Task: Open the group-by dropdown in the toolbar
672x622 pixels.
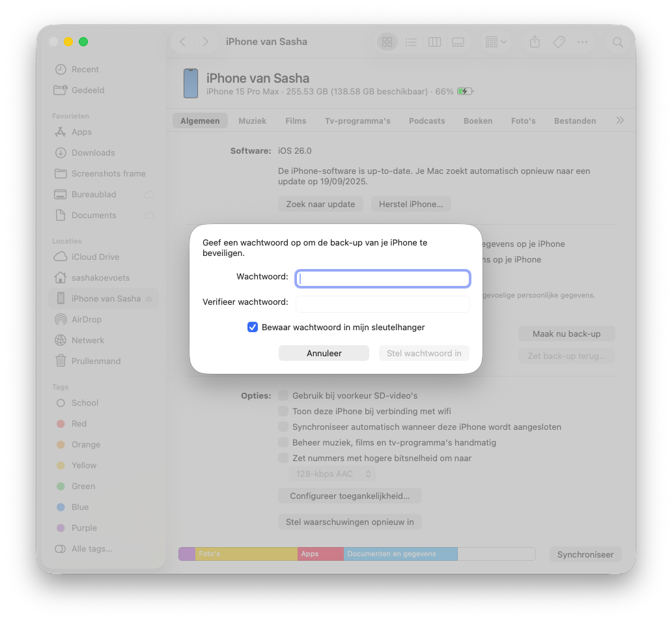Action: pyautogui.click(x=496, y=42)
